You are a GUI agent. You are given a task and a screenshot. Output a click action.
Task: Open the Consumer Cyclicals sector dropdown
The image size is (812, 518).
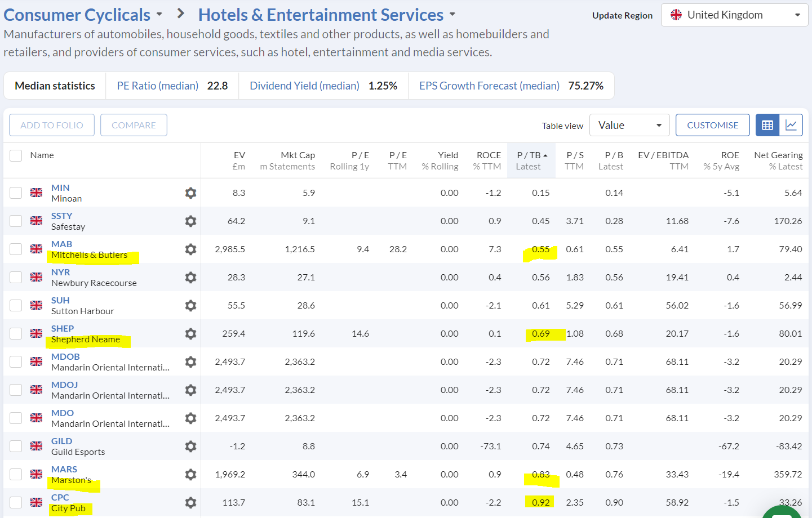coord(83,15)
